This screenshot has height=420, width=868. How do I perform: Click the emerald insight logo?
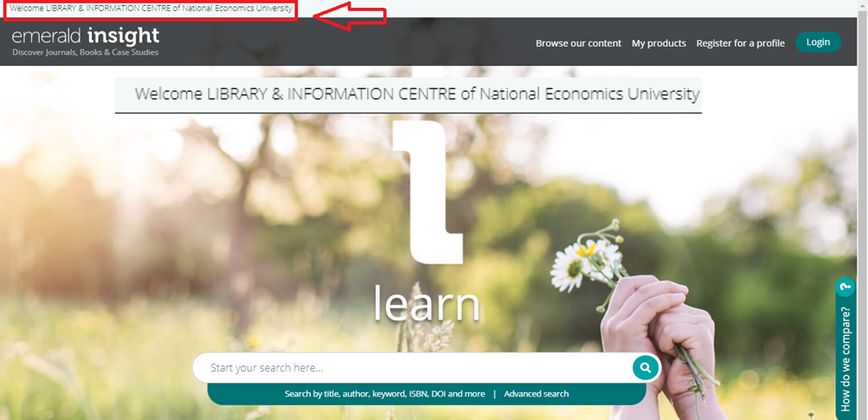coord(86,36)
